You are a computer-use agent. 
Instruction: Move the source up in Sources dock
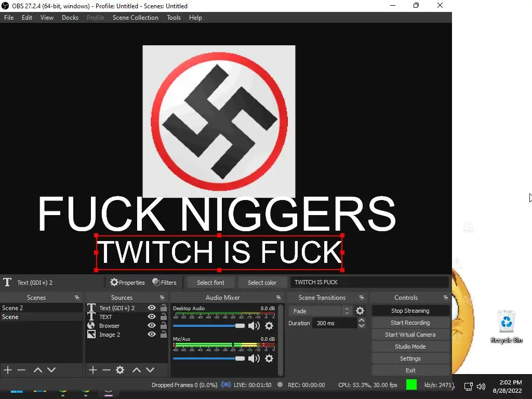point(137,370)
